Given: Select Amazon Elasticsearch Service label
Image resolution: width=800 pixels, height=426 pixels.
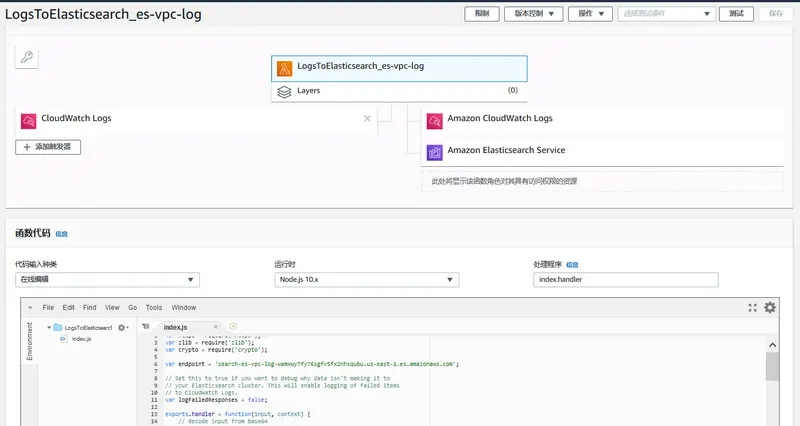Looking at the screenshot, I should coord(506,150).
